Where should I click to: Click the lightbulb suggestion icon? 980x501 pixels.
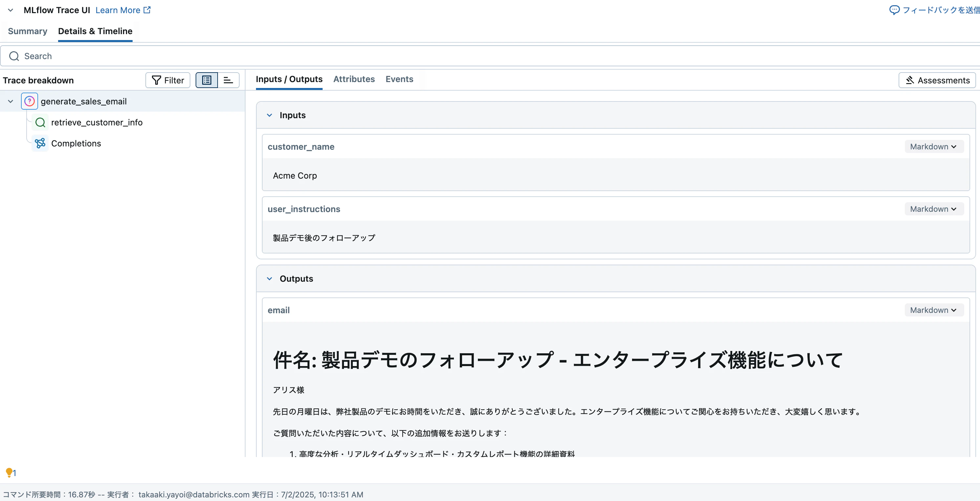pos(9,472)
